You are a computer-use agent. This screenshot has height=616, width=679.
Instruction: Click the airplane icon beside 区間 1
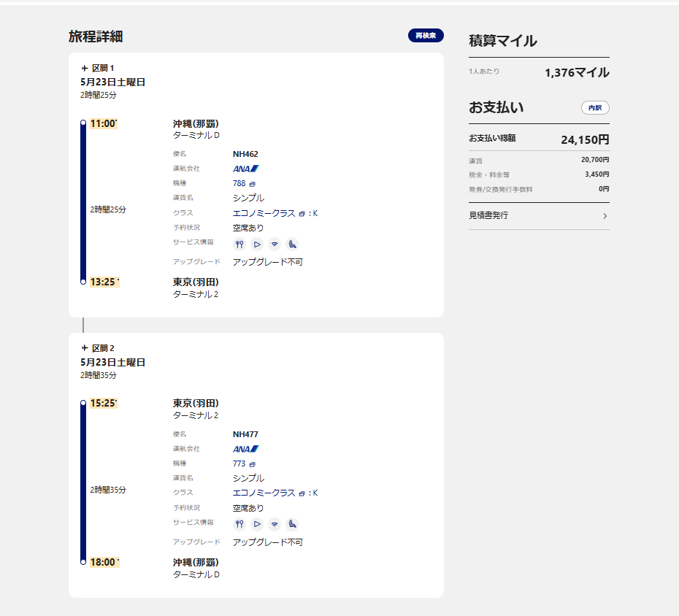(85, 68)
